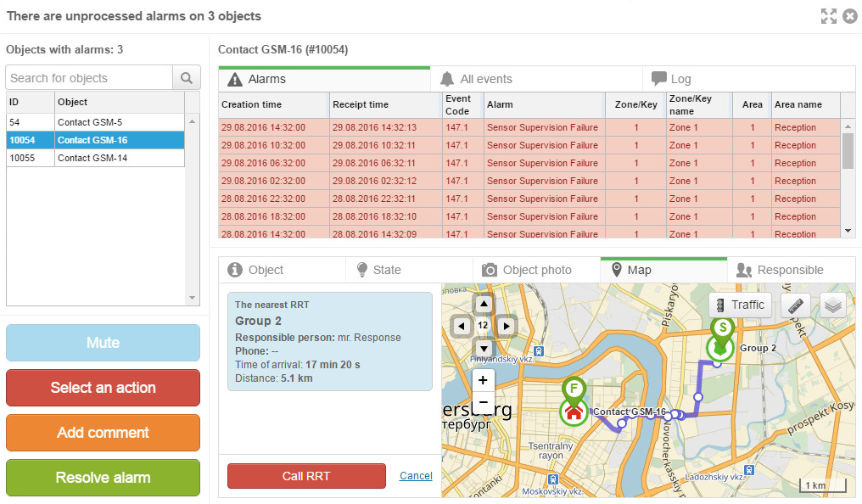Viewport: 862px width, 504px height.
Task: Open the Select an action menu
Action: click(x=103, y=388)
